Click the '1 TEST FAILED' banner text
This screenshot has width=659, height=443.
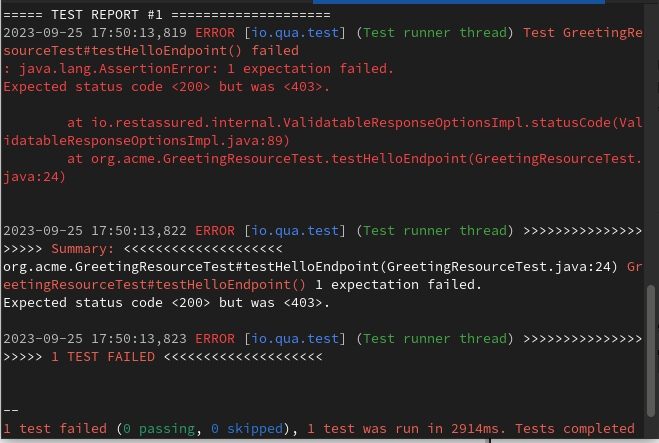pyautogui.click(x=103, y=357)
